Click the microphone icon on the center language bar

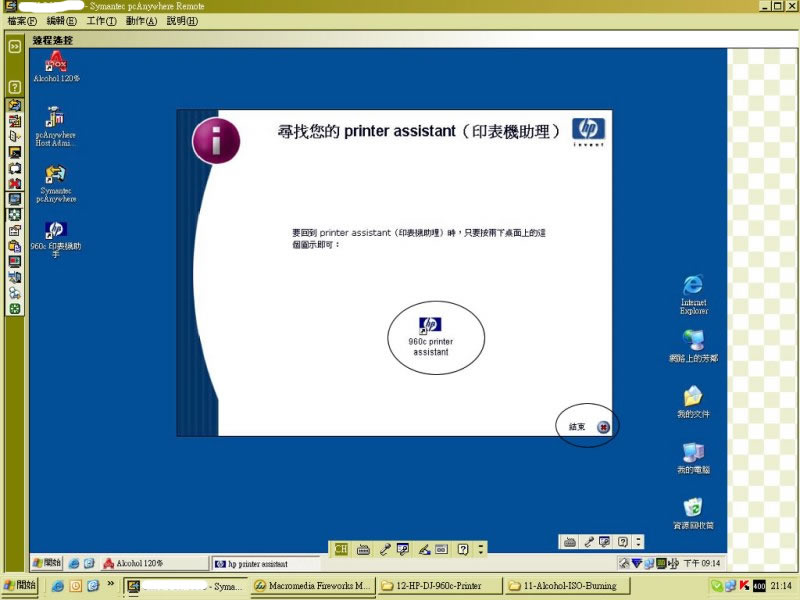(x=385, y=549)
